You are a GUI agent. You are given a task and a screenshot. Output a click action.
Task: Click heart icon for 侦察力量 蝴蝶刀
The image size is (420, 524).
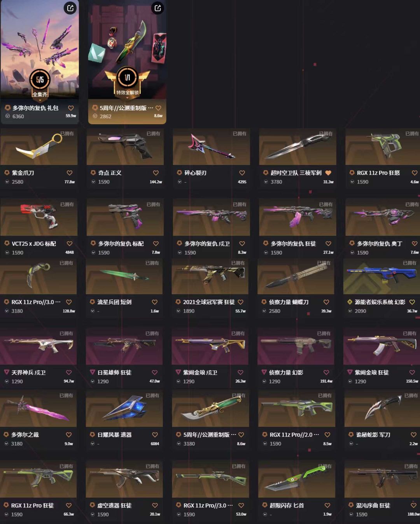point(326,302)
